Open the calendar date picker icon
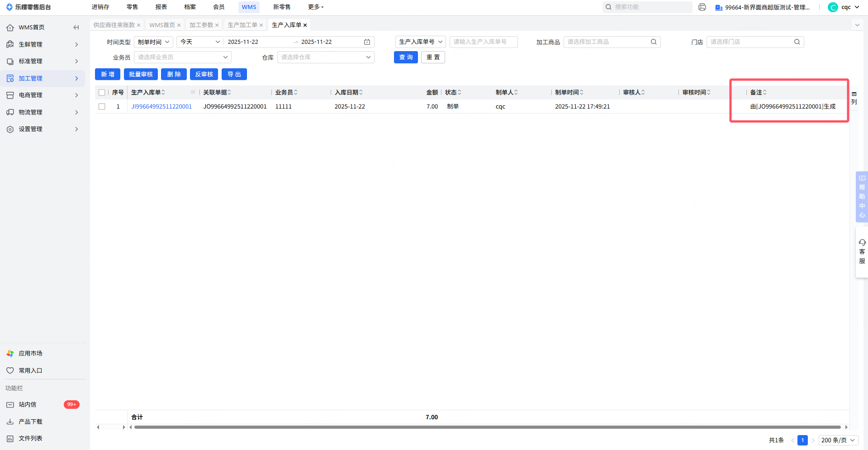 pyautogui.click(x=367, y=42)
